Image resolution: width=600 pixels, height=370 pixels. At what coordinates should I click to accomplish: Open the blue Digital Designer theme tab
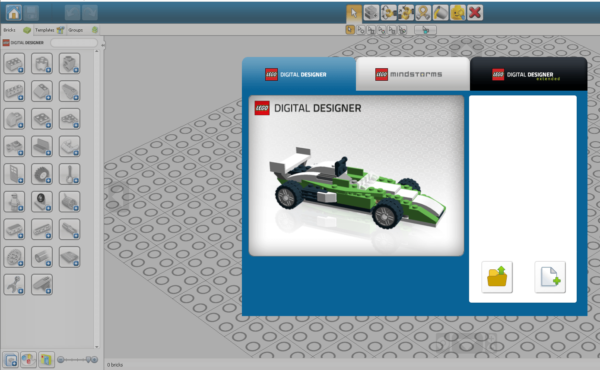(299, 74)
